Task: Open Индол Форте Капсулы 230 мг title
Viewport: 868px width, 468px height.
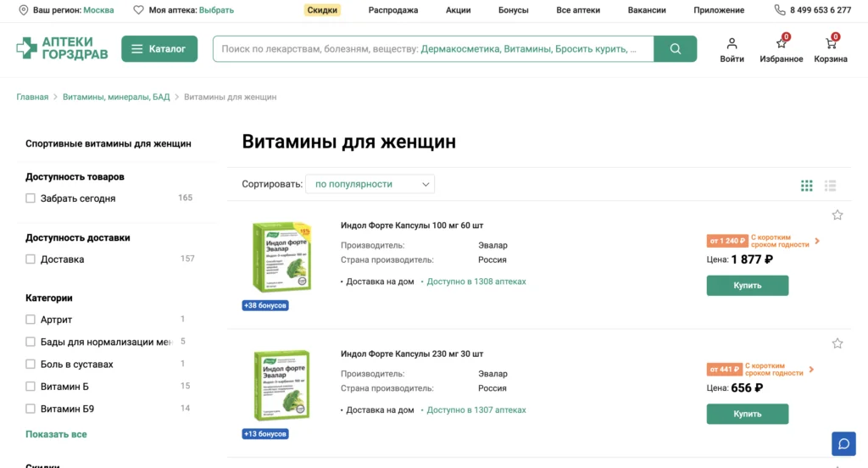Action: point(412,354)
